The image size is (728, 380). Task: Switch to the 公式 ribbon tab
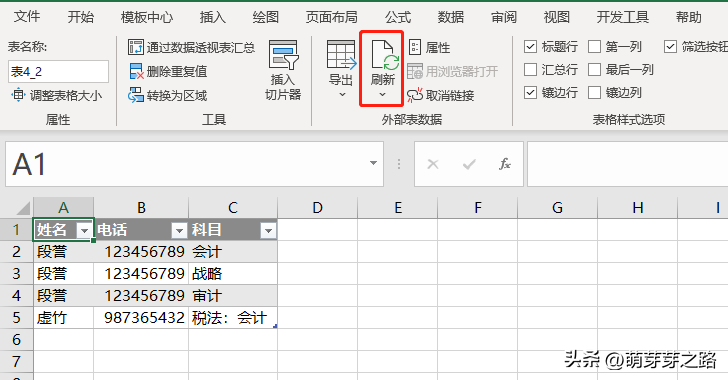398,17
